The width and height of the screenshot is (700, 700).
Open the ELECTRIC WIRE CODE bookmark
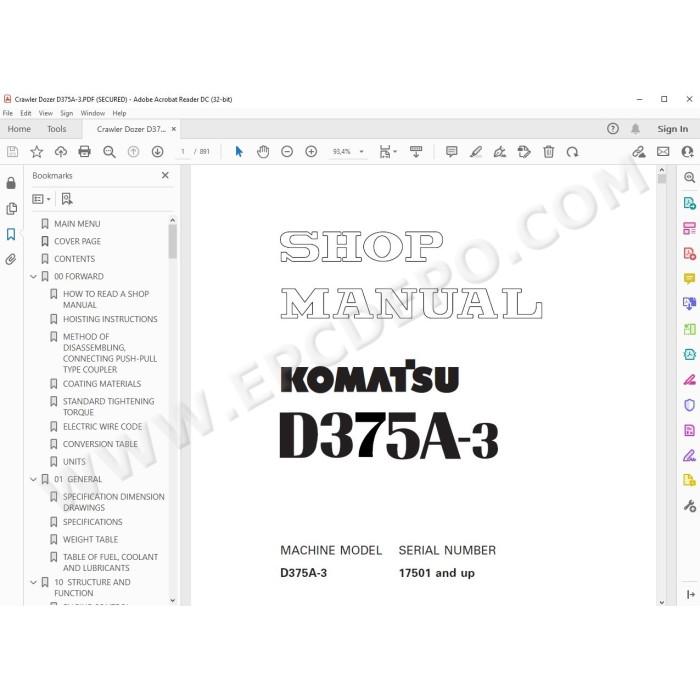tap(103, 427)
